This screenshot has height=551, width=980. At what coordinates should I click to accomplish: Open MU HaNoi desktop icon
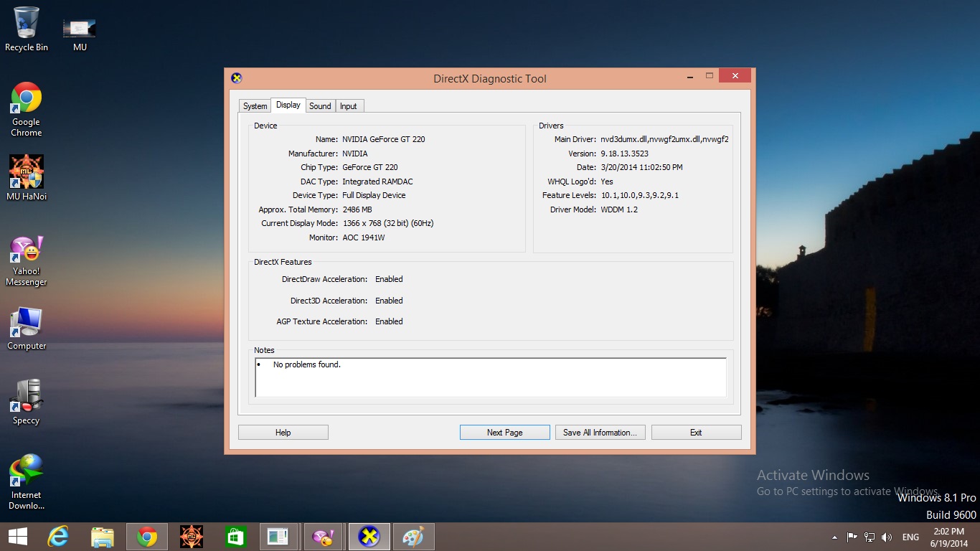(x=27, y=178)
